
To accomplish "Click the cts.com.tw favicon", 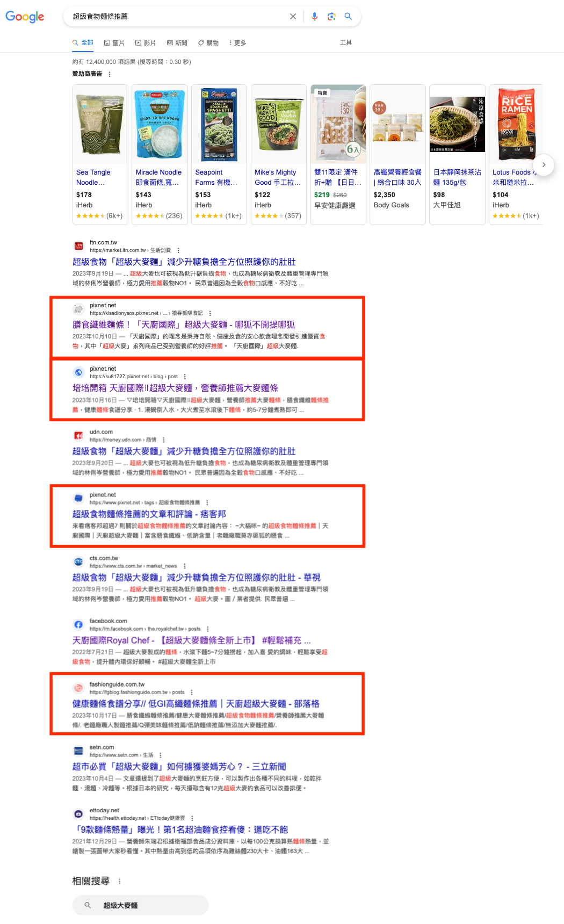I will coord(78,562).
